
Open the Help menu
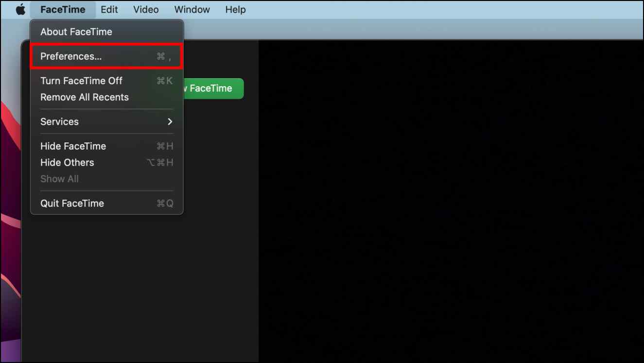(x=235, y=9)
